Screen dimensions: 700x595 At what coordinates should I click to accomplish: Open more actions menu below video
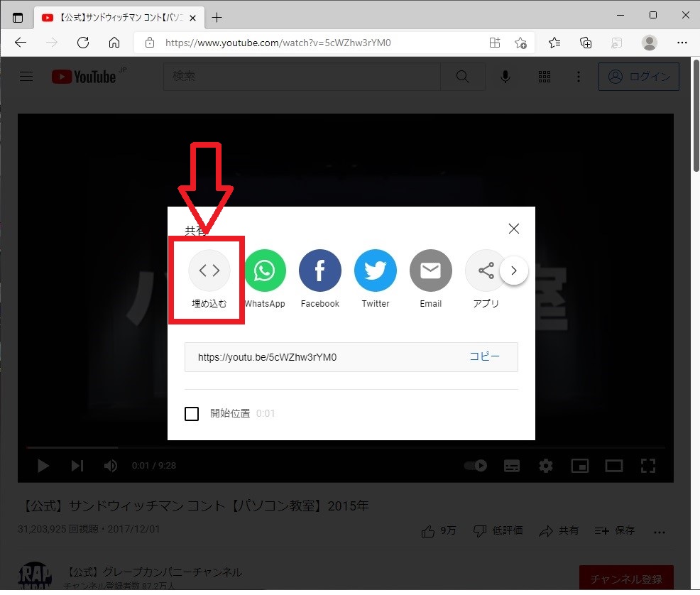coord(660,532)
